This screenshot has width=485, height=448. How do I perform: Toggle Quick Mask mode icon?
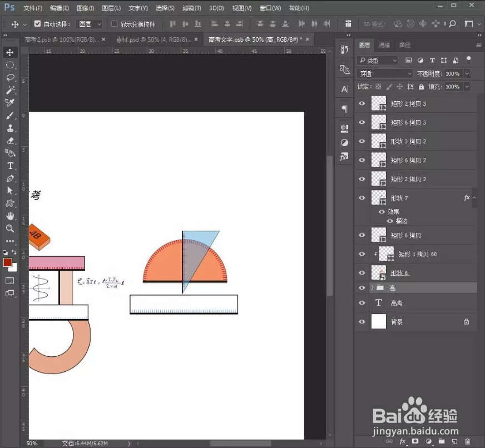point(10,281)
